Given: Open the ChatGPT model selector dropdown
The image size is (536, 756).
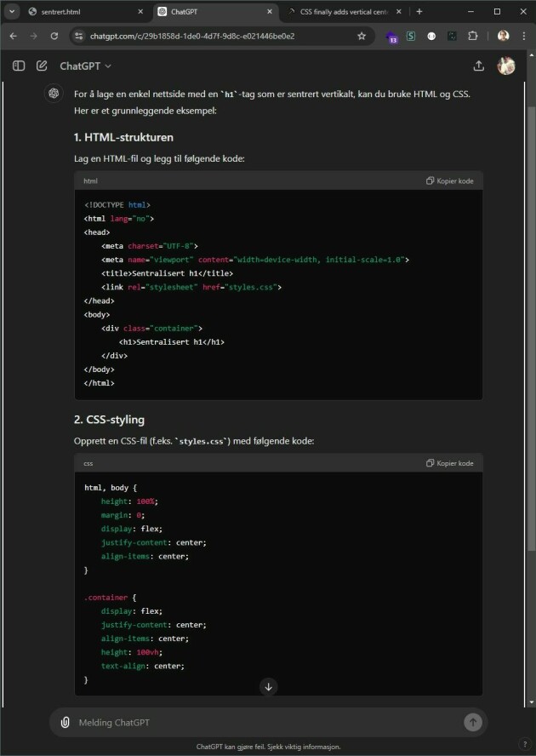Looking at the screenshot, I should coord(85,66).
